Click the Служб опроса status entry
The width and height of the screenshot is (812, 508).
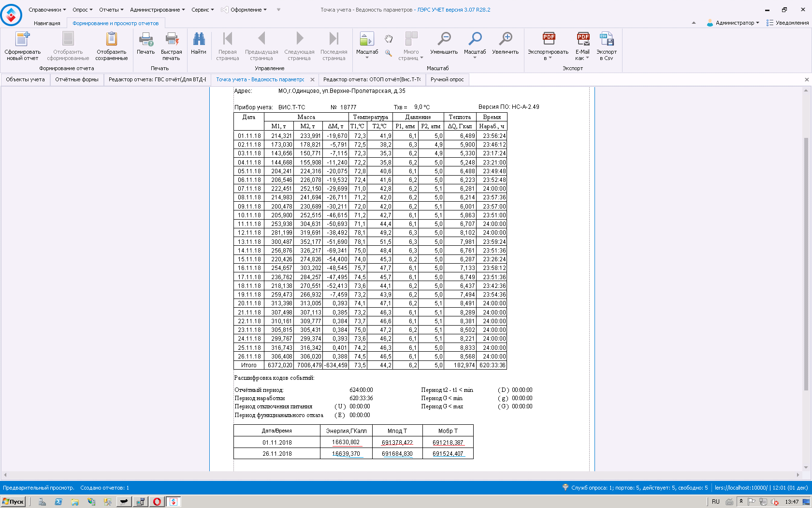coord(635,488)
